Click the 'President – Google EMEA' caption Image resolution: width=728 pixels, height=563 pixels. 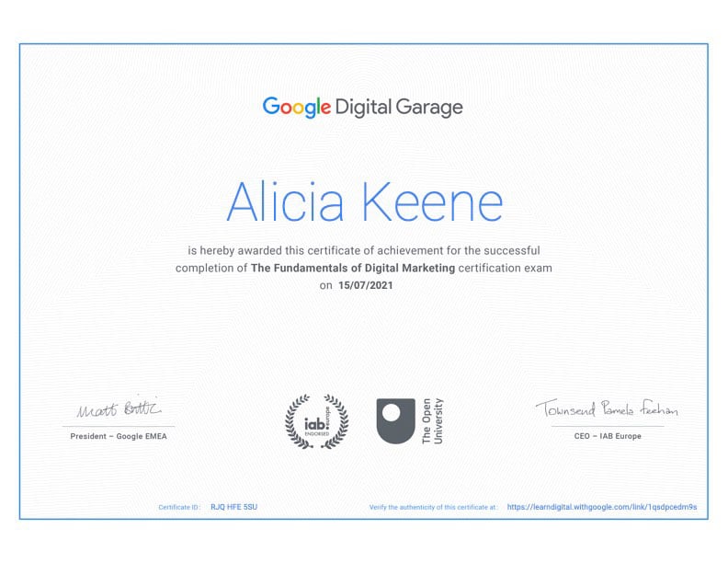[119, 436]
